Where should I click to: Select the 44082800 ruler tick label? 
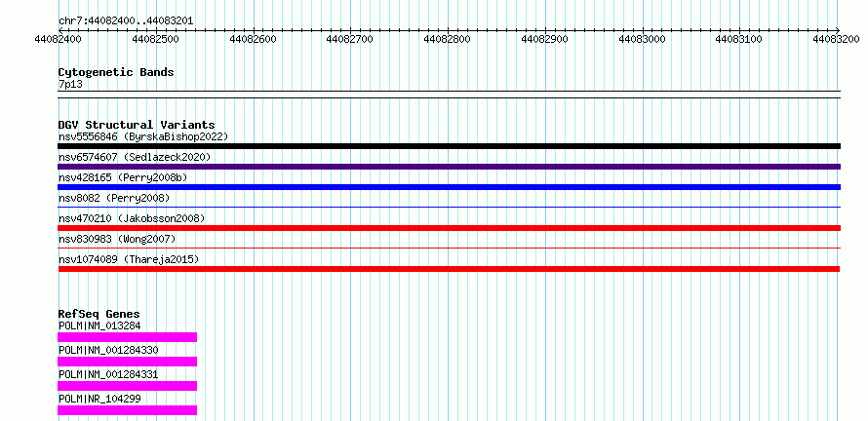pos(447,39)
